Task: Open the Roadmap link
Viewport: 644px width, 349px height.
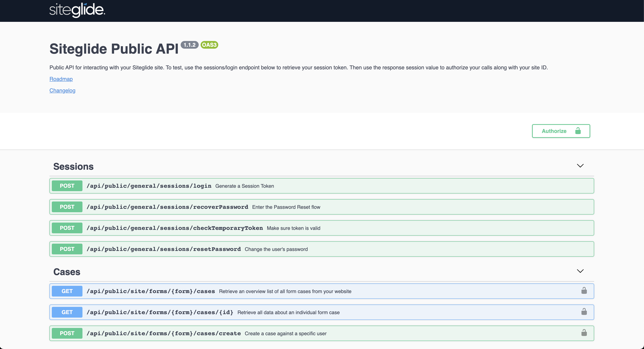Action: [61, 79]
